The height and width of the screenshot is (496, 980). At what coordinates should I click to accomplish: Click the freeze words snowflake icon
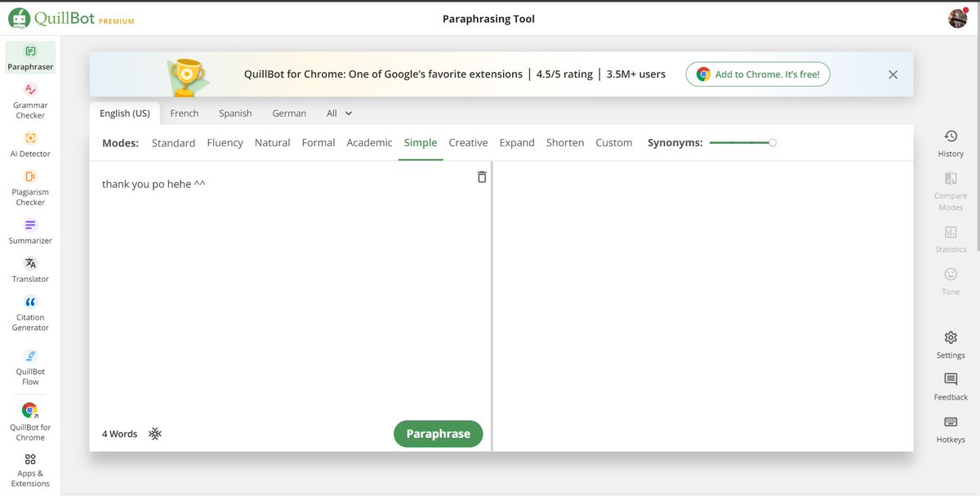click(x=154, y=433)
